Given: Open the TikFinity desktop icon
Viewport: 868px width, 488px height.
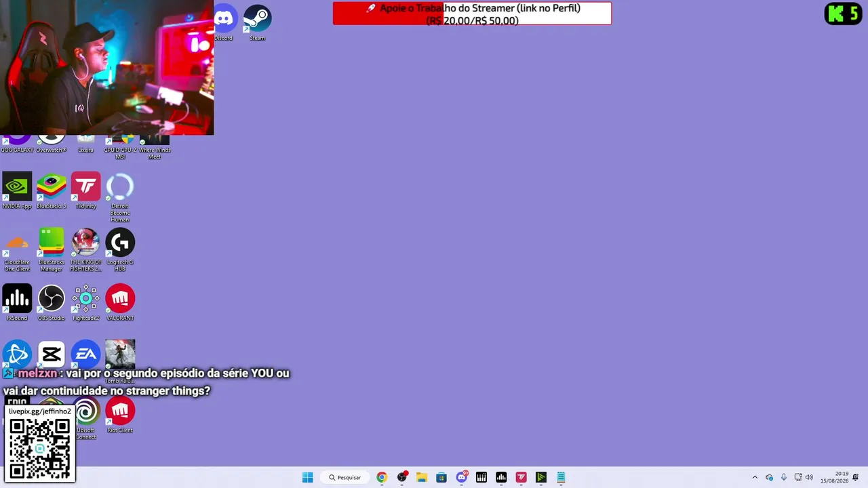Looking at the screenshot, I should (85, 186).
